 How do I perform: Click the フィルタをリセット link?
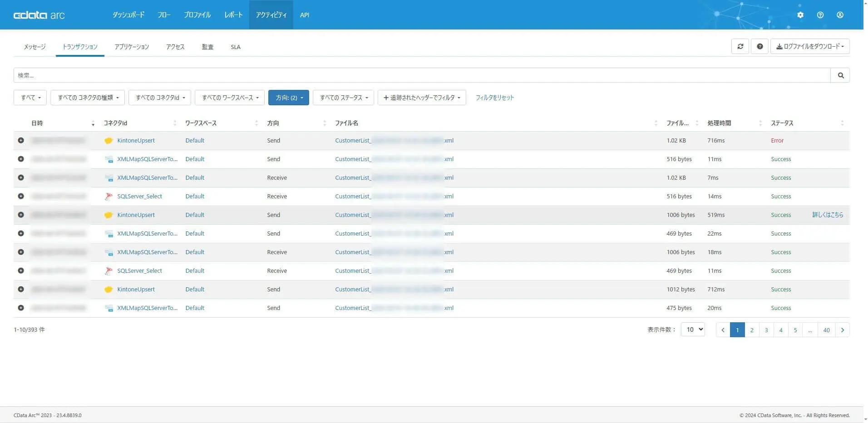point(494,98)
